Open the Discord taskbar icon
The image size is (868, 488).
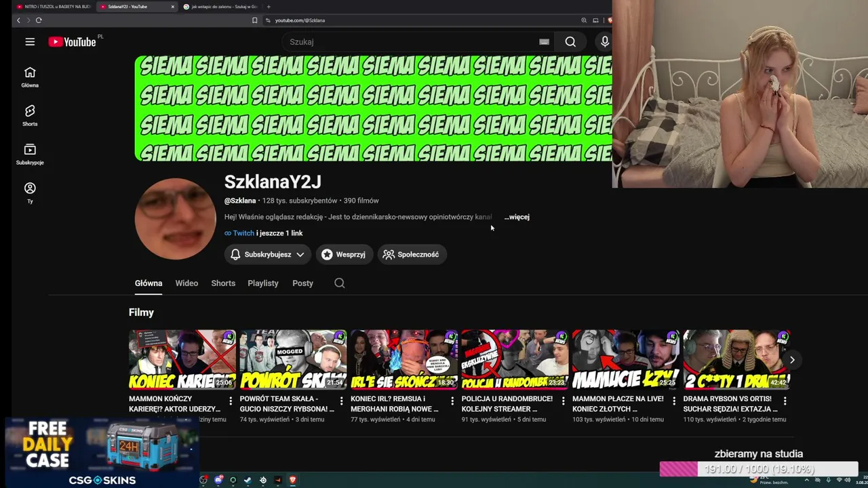[x=218, y=481]
